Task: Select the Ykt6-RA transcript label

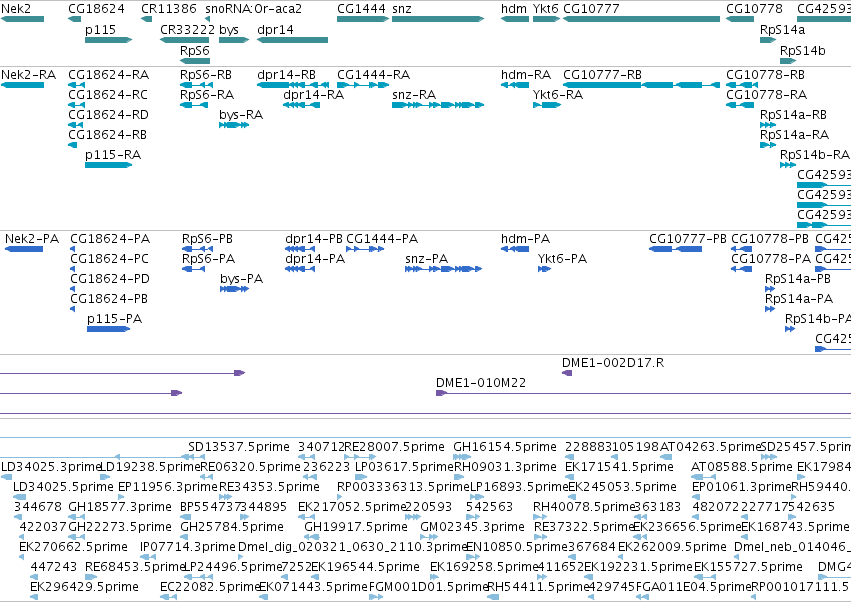Action: click(x=558, y=94)
